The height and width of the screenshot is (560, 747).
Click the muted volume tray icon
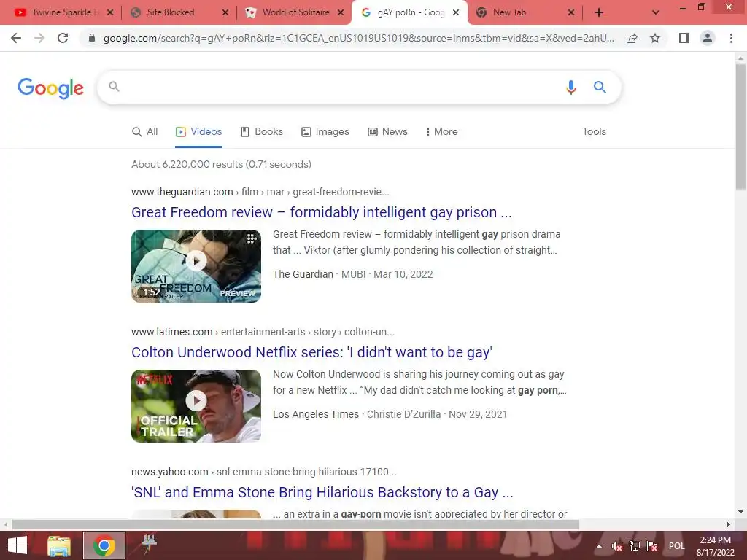coord(617,546)
